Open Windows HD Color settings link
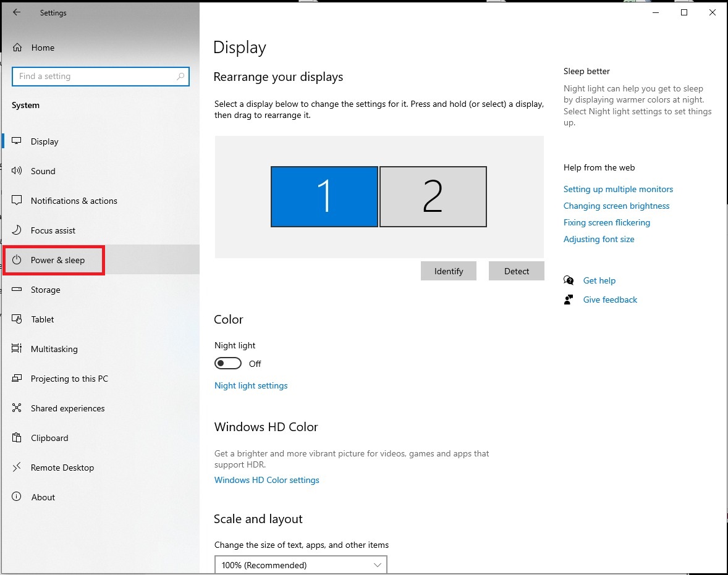Screen dimensions: 728x575 tap(266, 480)
